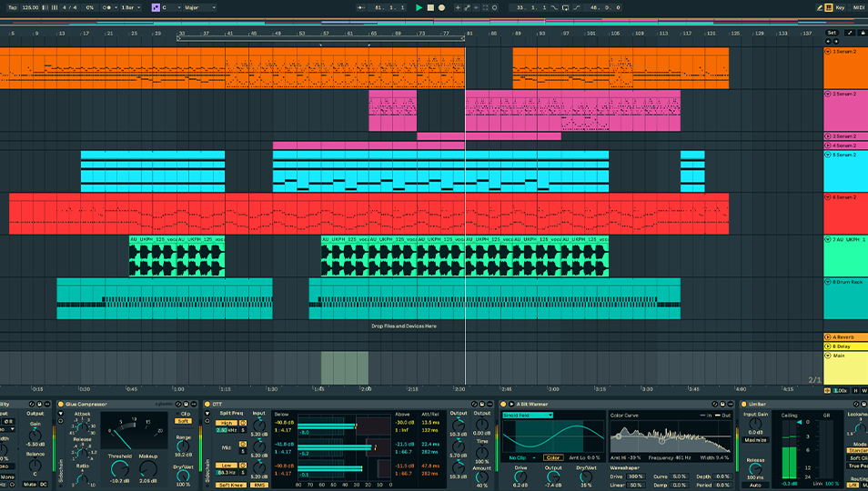Click the Limiter device activator icon
This screenshot has height=491, width=868.
pyautogui.click(x=743, y=404)
